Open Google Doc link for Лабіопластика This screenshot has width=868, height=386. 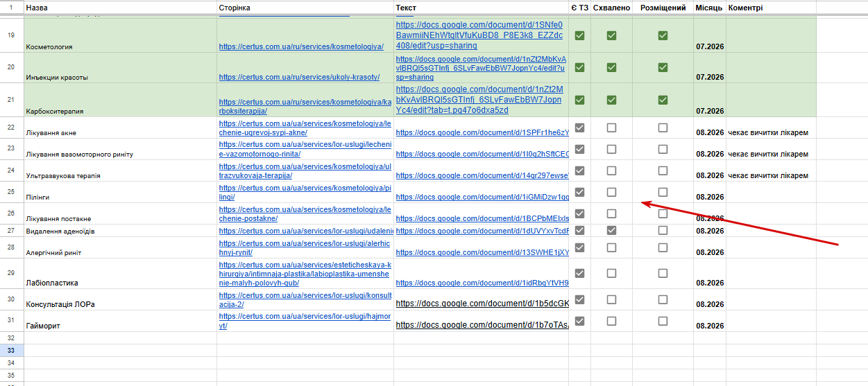pyautogui.click(x=482, y=283)
